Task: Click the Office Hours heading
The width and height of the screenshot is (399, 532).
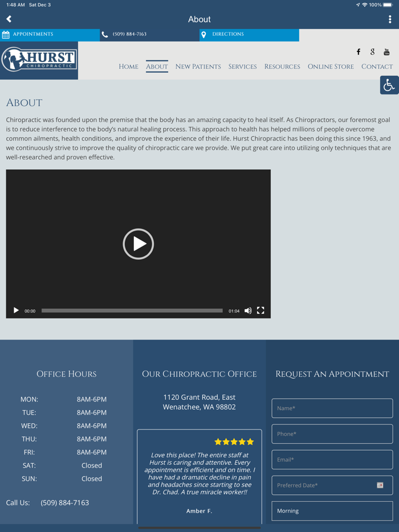Action: (67, 374)
